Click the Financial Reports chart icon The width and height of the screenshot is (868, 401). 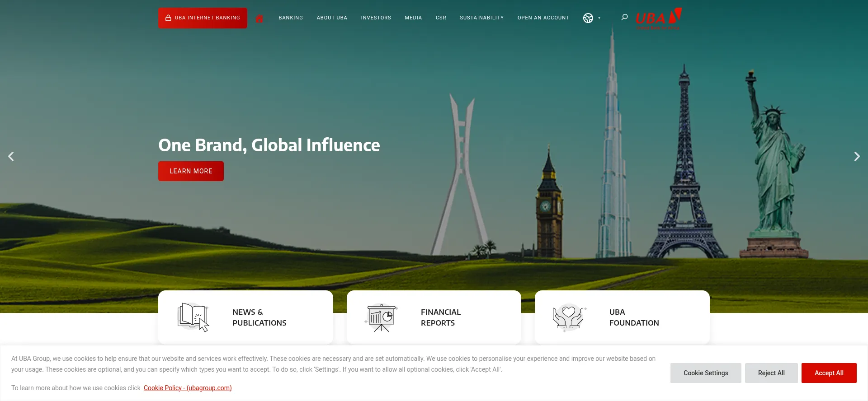[381, 317]
